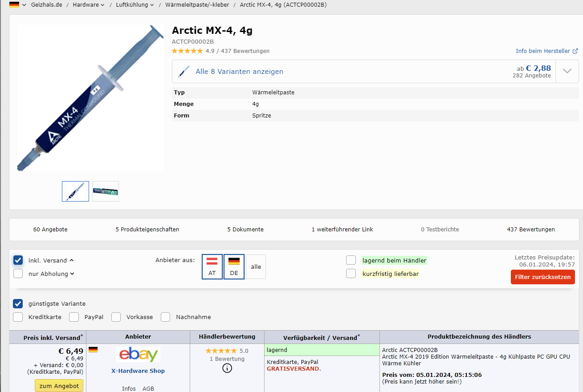Open X-Hardware Shop merchant link
This screenshot has width=583, height=392.
pos(138,371)
